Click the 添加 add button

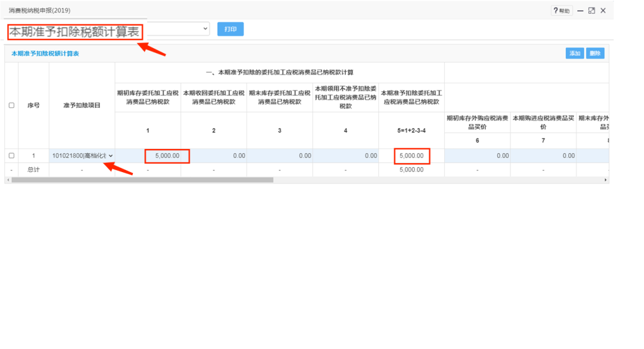tap(575, 54)
